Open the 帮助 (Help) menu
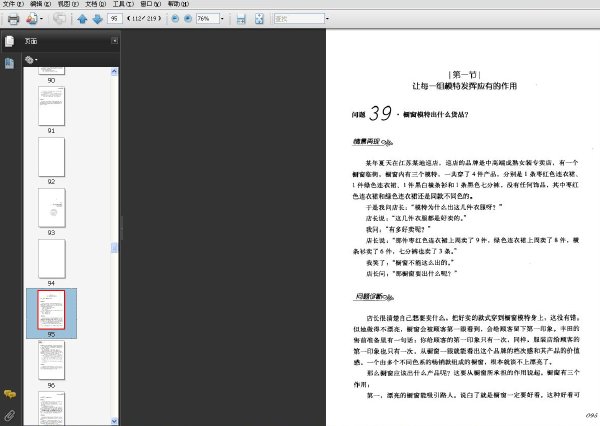Viewport: 600px width, 426px height. point(178,4)
